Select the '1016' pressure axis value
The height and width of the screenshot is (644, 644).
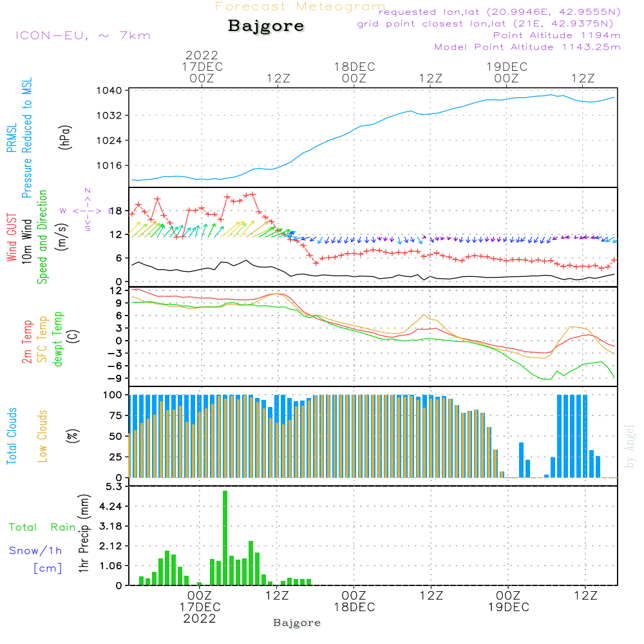109,166
